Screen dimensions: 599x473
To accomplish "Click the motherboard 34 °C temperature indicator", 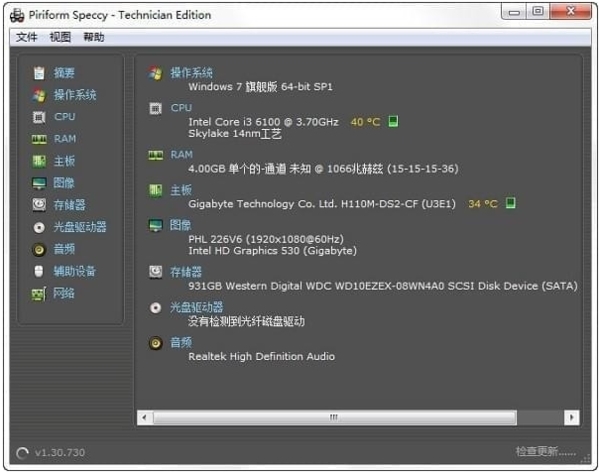I will click(483, 204).
